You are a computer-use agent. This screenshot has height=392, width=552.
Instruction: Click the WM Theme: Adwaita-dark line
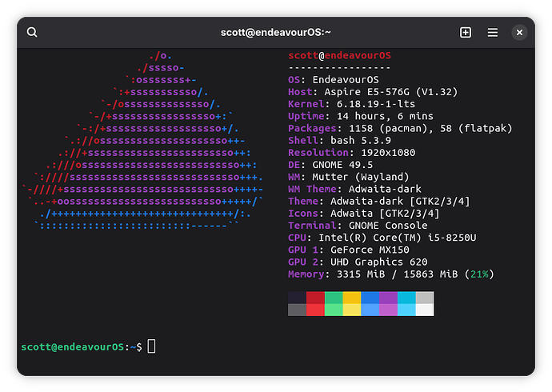tap(354, 189)
